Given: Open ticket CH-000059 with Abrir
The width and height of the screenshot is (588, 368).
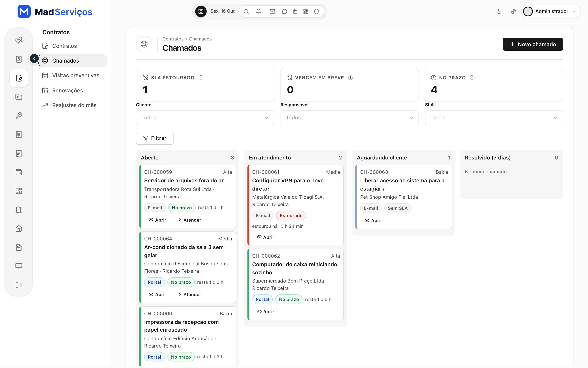Looking at the screenshot, I should (157, 220).
